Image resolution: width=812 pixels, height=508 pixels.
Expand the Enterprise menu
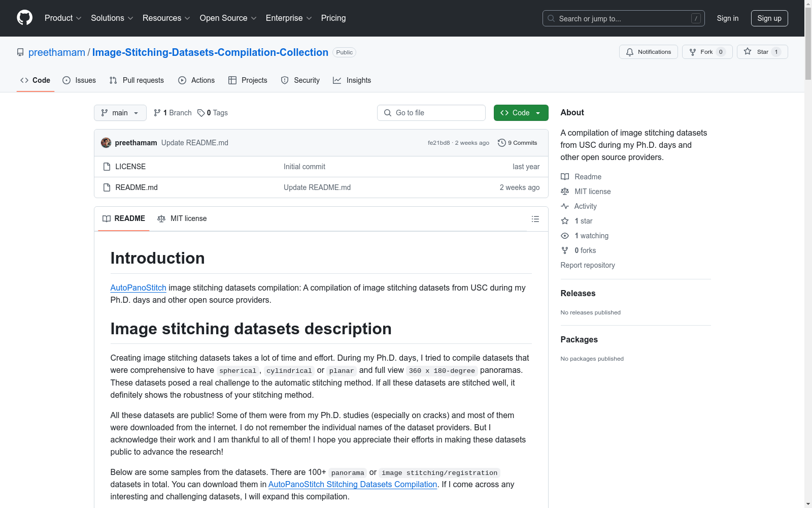(x=289, y=18)
